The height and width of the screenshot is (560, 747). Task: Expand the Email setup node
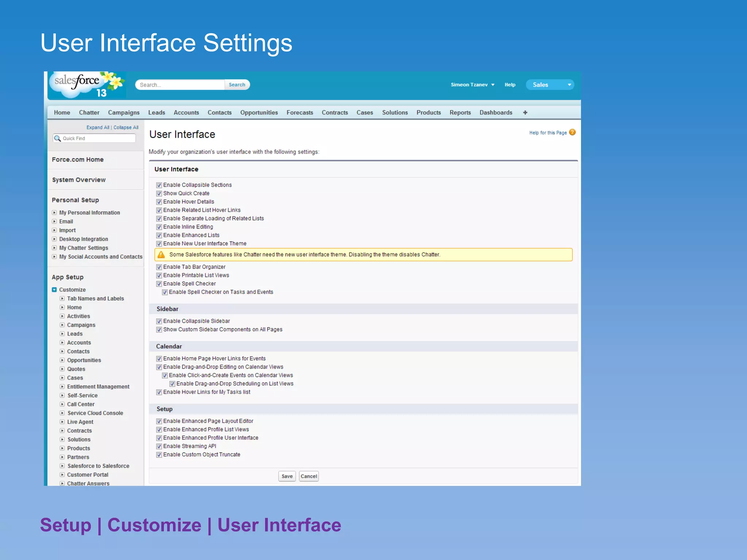54,221
